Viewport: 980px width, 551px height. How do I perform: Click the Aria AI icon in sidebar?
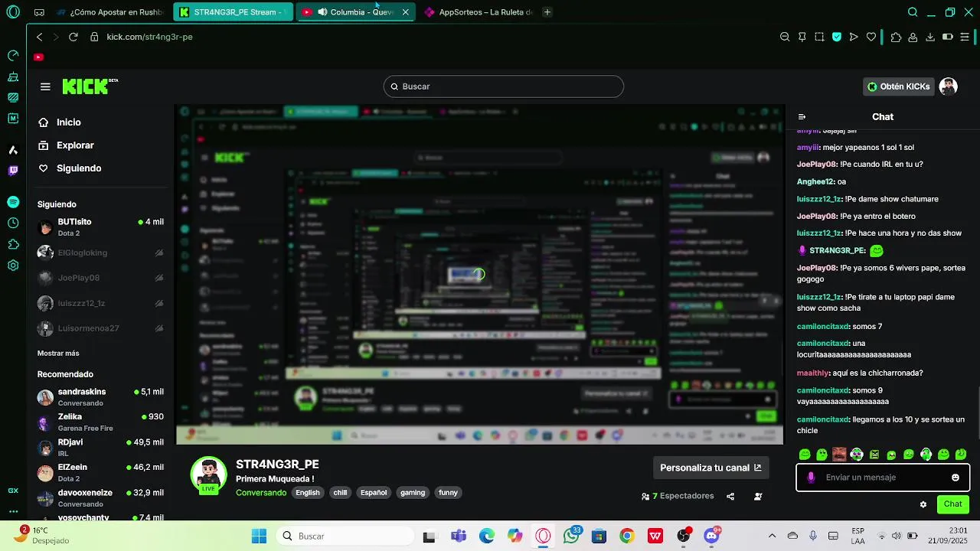[13, 150]
